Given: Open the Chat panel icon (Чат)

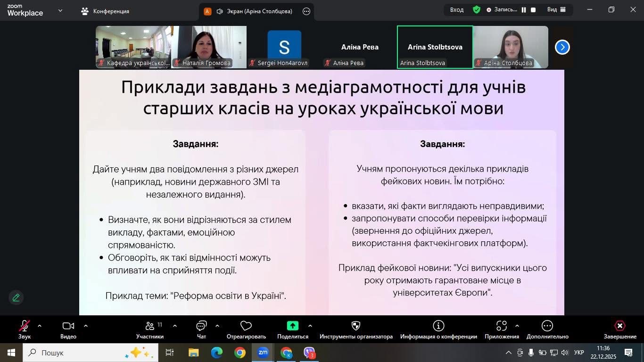Looking at the screenshot, I should [x=201, y=326].
